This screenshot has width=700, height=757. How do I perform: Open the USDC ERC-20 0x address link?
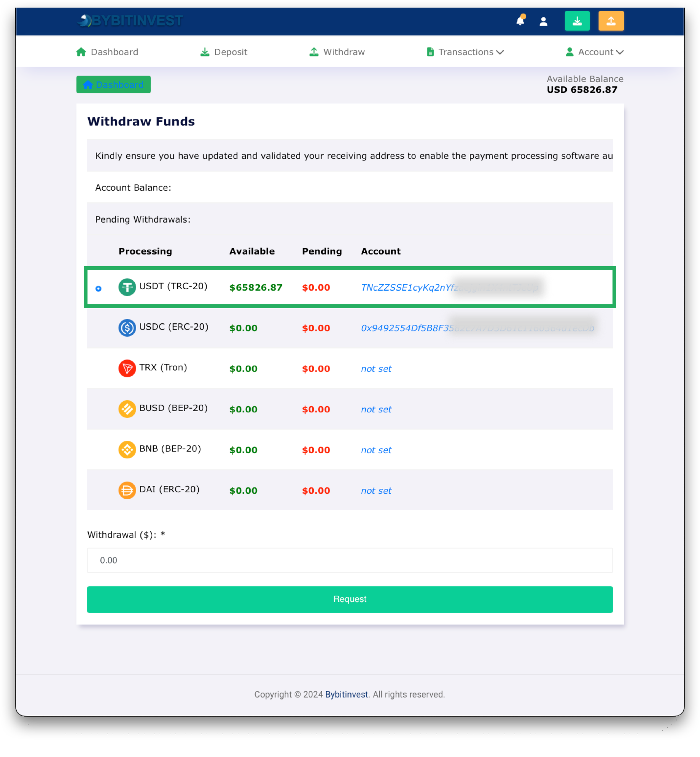(x=477, y=328)
